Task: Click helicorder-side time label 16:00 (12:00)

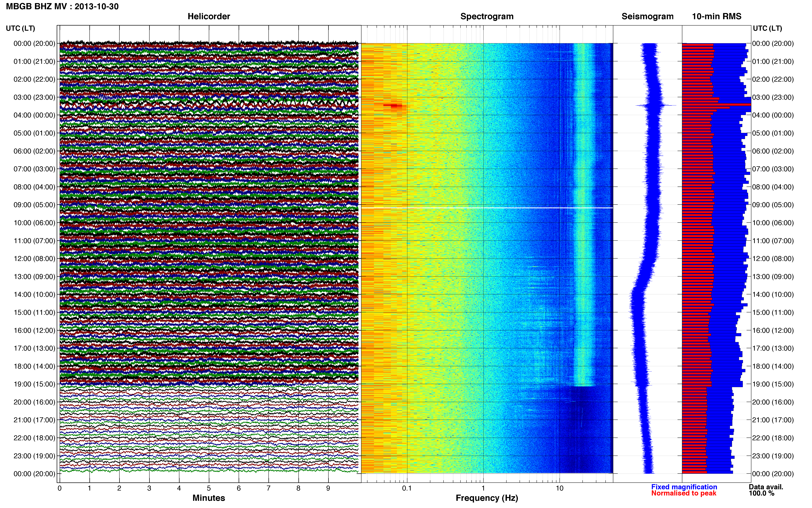Action: coord(34,331)
